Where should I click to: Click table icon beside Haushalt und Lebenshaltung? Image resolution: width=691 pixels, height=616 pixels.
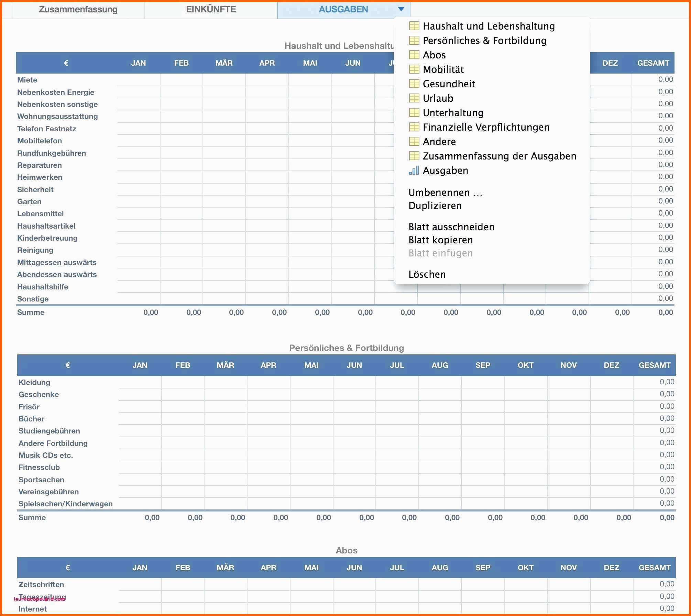pyautogui.click(x=414, y=26)
